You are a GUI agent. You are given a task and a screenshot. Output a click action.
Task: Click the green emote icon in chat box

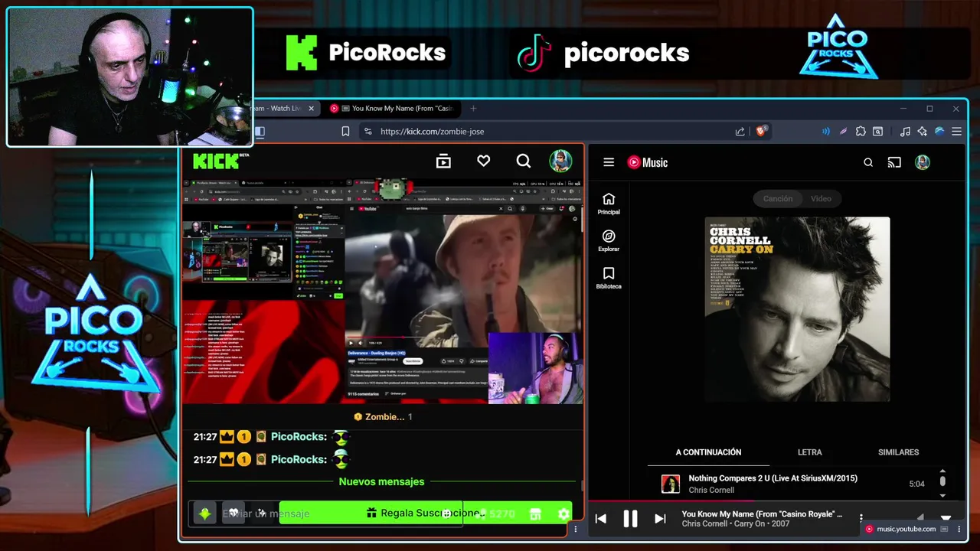click(204, 514)
